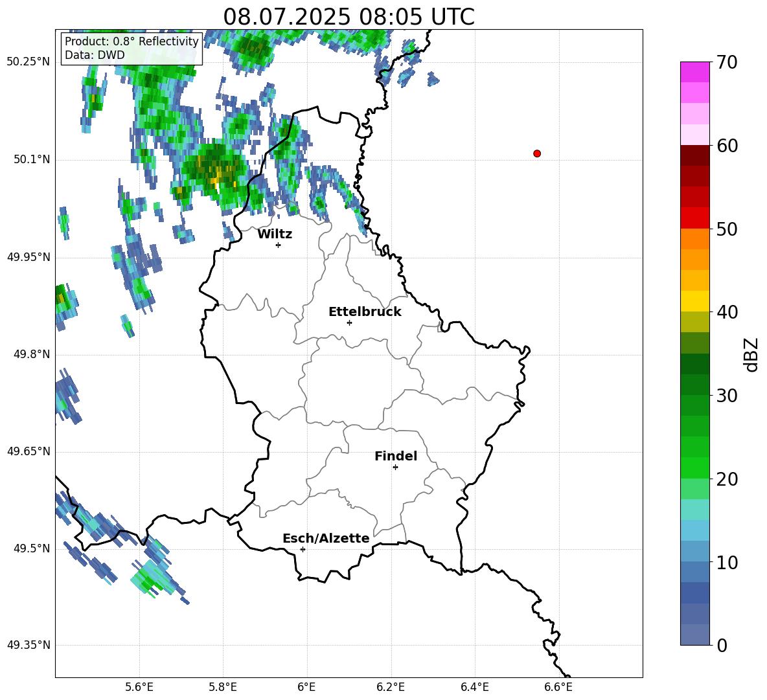Click the Ettelbruck station cross marker
The height and width of the screenshot is (700, 767).
pyautogui.click(x=349, y=322)
